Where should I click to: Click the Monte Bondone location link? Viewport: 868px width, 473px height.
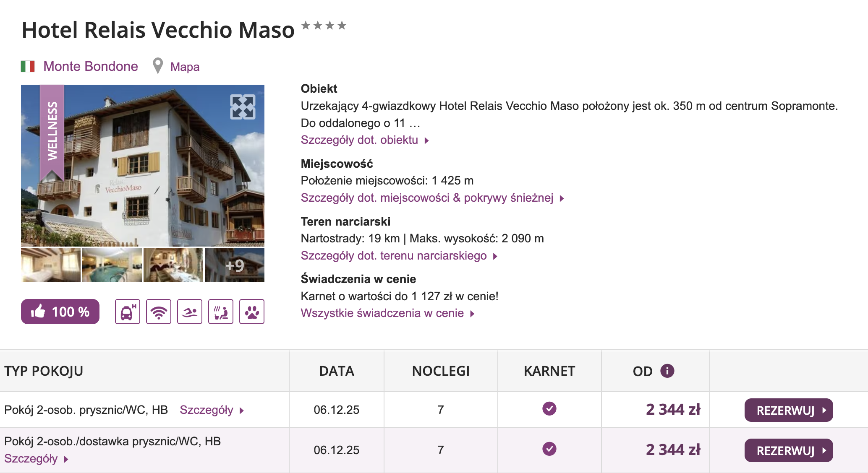(90, 66)
